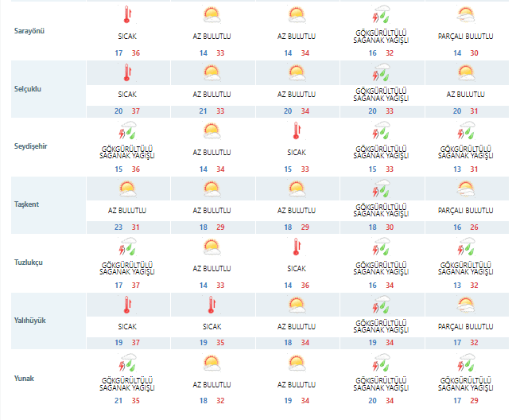
Task: Click Seydişehir's red thermometer SICAK icon
Action: pyautogui.click(x=296, y=130)
